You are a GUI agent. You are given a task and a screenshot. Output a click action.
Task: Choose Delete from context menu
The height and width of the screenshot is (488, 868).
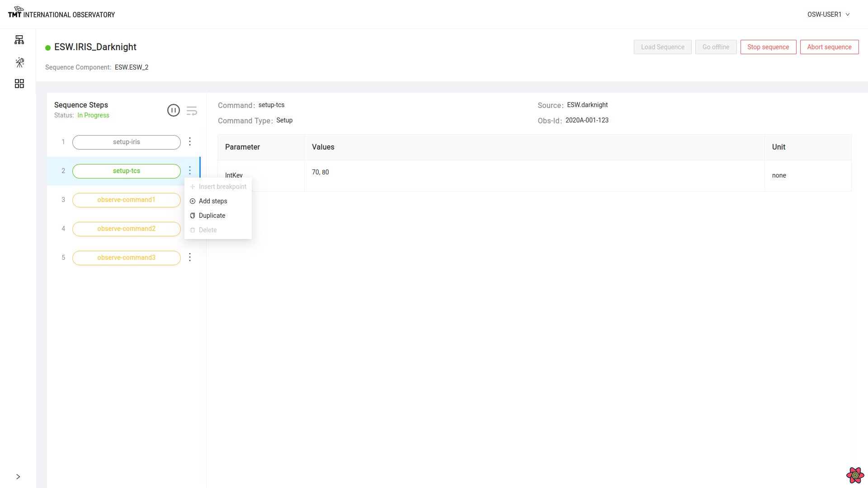[218, 230]
